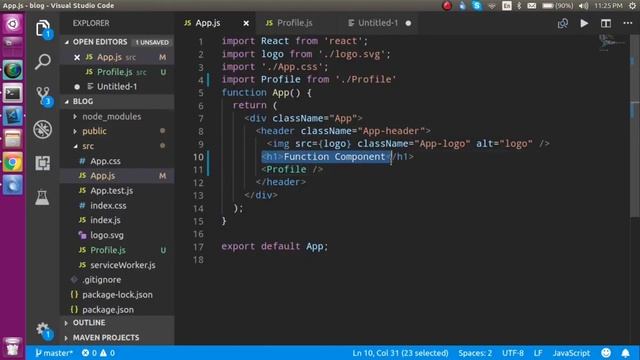Open the Search view in activity bar

pyautogui.click(x=42, y=62)
